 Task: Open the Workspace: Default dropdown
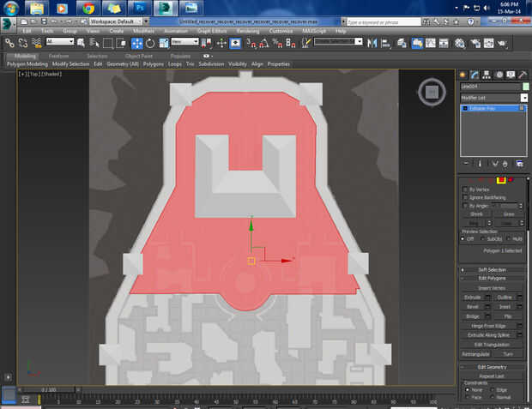pos(114,20)
